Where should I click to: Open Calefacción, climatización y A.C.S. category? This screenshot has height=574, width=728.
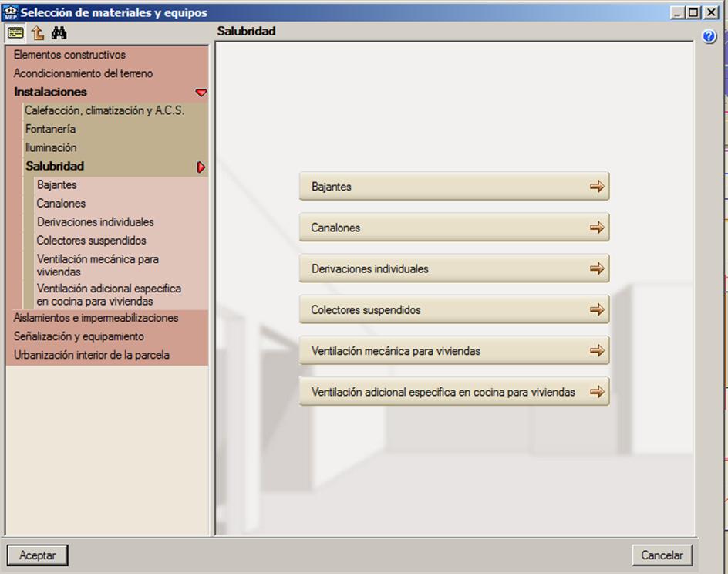pos(104,110)
